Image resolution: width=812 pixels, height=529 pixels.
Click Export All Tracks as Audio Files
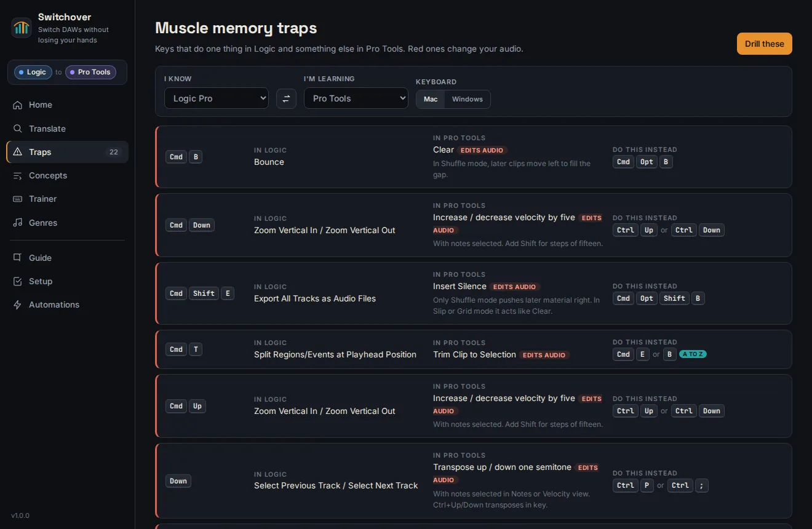pyautogui.click(x=315, y=298)
